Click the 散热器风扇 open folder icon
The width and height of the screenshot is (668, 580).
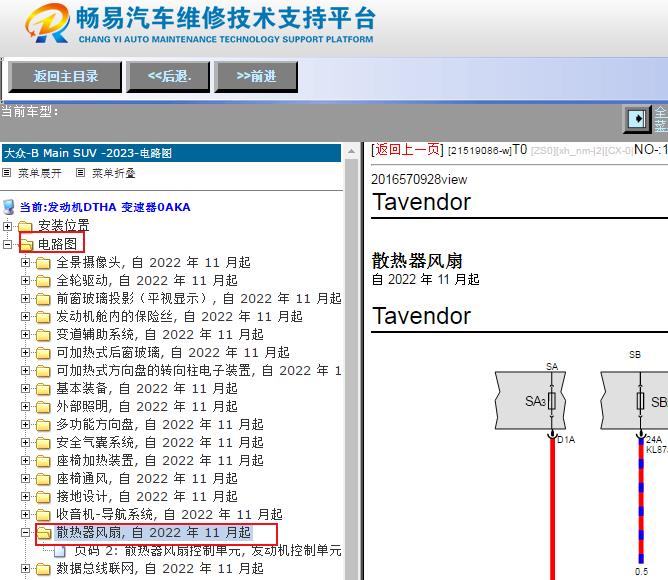pyautogui.click(x=44, y=533)
